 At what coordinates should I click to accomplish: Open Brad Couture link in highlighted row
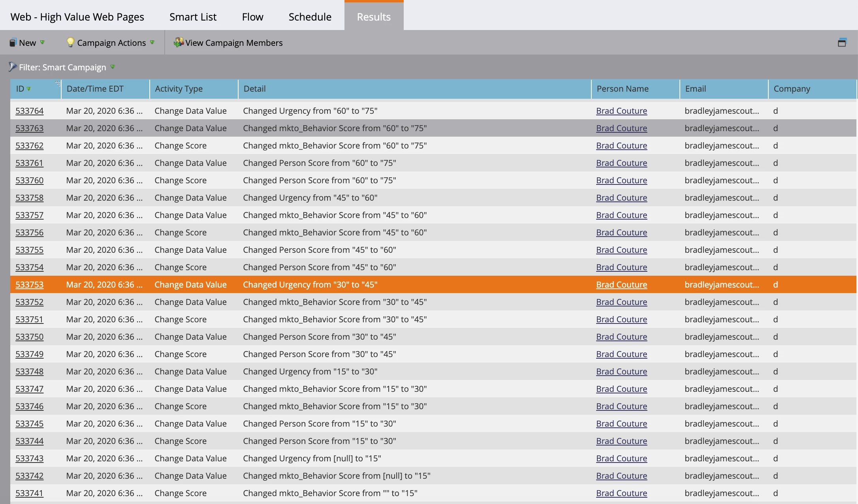[x=621, y=285]
